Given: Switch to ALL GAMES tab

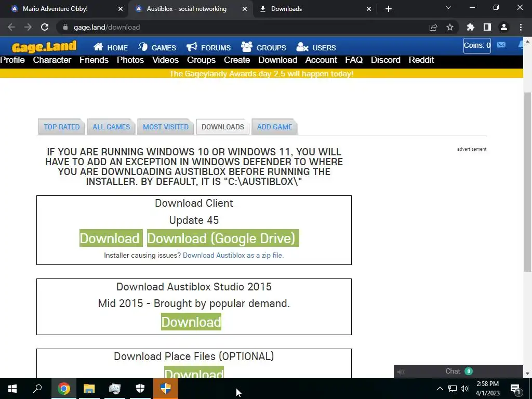Looking at the screenshot, I should pyautogui.click(x=111, y=127).
